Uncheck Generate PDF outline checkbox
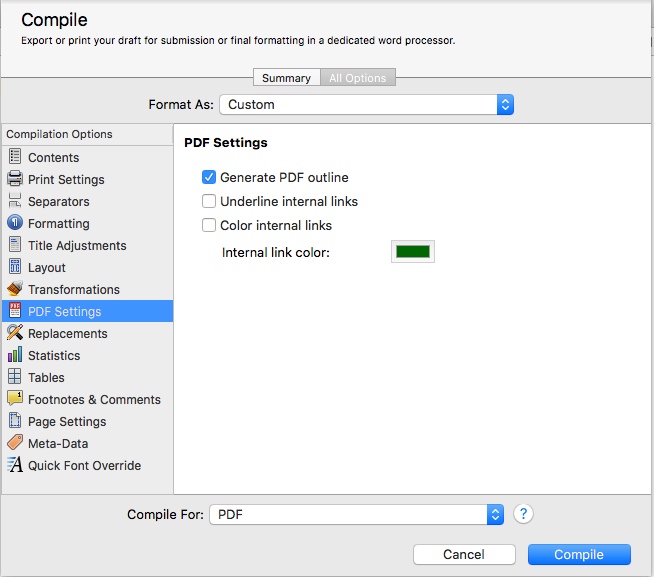The height and width of the screenshot is (577, 654). pos(209,177)
